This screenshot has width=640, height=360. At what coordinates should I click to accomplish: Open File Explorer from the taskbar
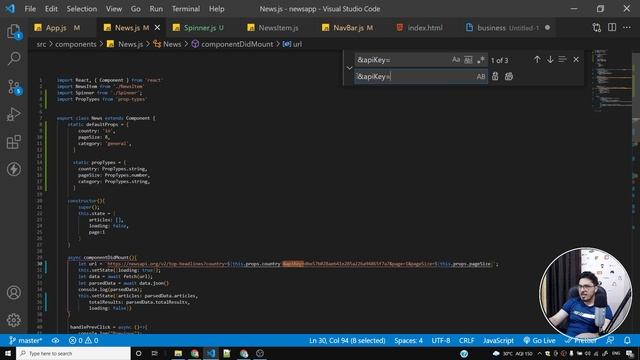tap(178, 353)
